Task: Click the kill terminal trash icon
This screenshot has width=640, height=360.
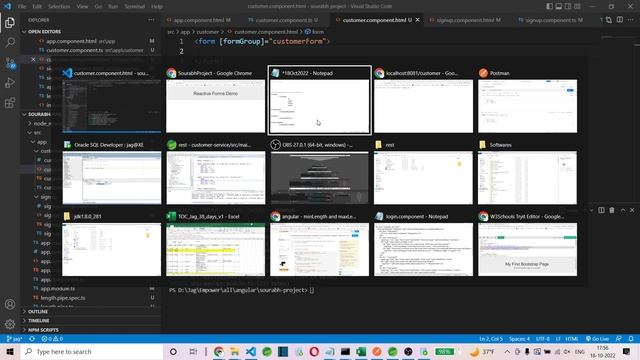Action: [612, 210]
